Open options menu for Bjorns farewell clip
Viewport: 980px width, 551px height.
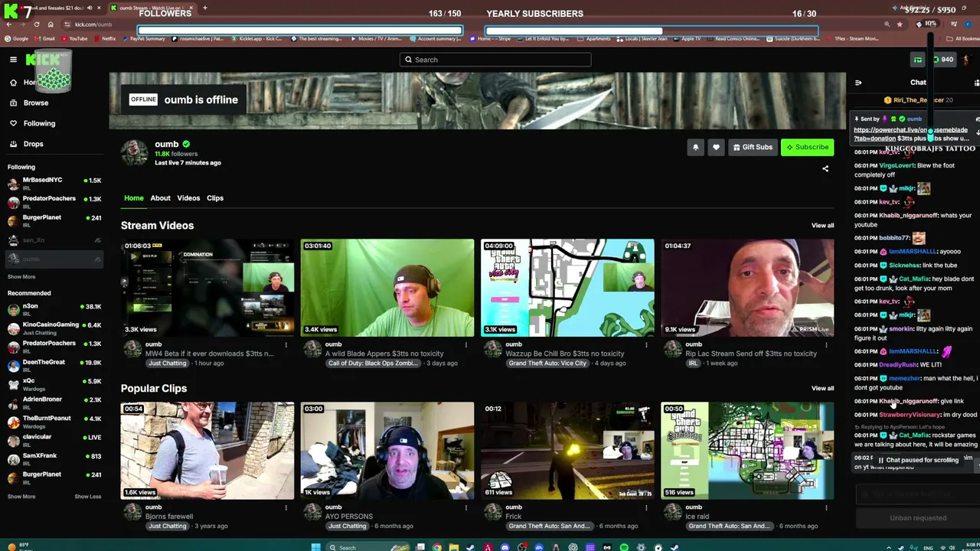pos(286,507)
